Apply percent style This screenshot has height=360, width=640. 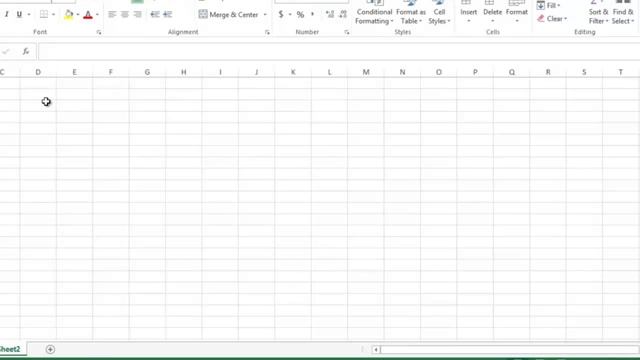click(x=300, y=15)
